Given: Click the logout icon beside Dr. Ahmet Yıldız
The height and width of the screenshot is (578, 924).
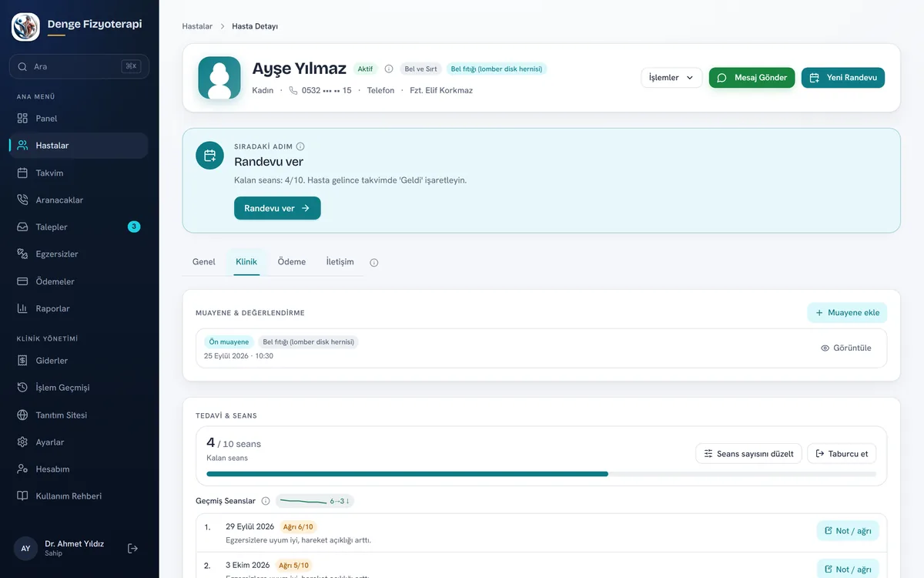Looking at the screenshot, I should 132,548.
